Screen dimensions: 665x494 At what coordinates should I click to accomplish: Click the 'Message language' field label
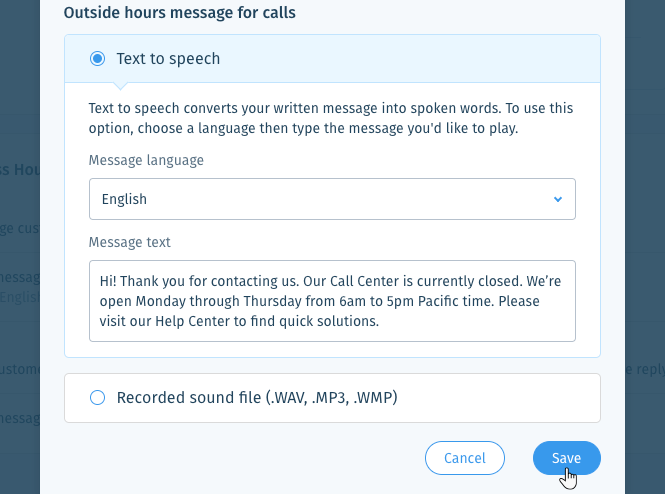[x=146, y=160]
